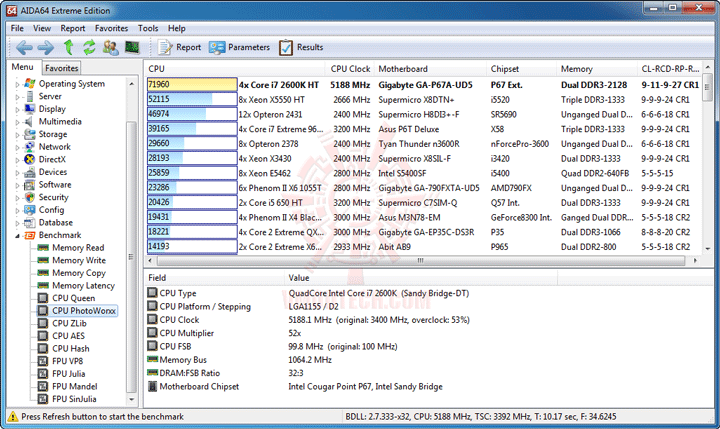The width and height of the screenshot is (720, 429).
Task: Select the Server tree icon
Action: point(30,96)
